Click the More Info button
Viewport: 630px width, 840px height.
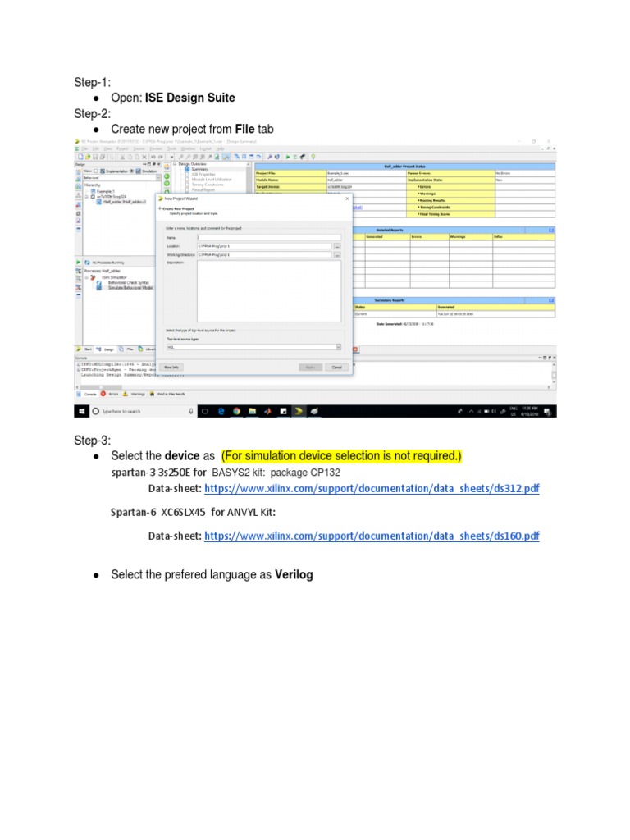coord(171,367)
